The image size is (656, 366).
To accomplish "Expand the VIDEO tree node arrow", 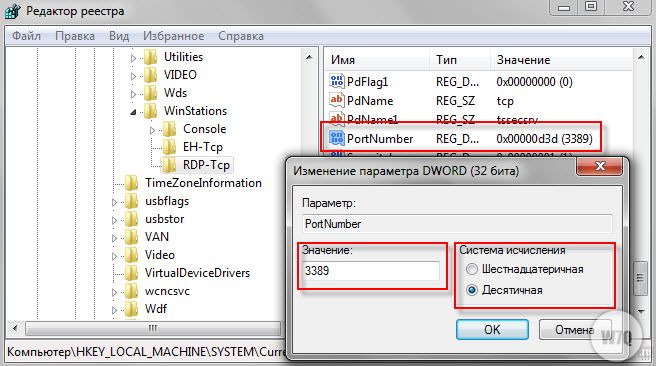I will 133,76.
